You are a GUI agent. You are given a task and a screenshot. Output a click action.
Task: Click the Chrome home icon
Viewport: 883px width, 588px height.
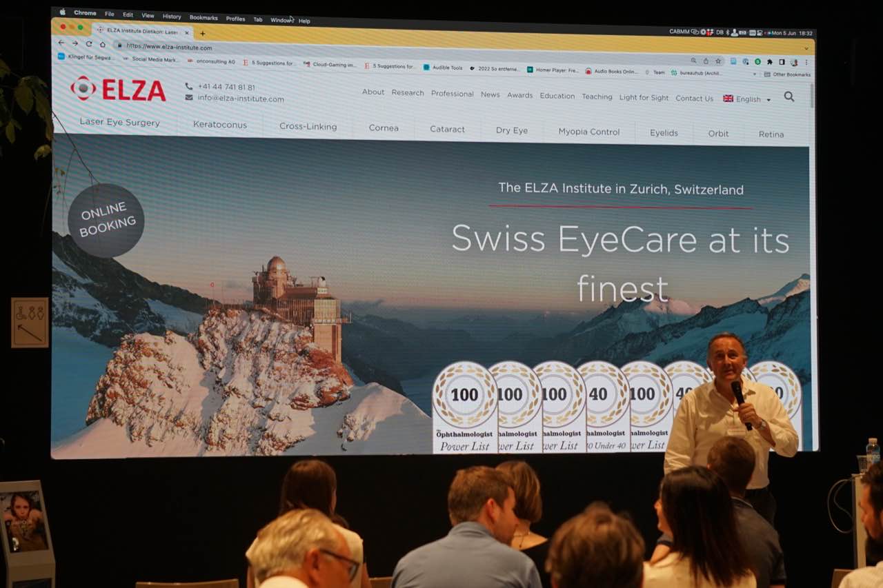click(103, 44)
